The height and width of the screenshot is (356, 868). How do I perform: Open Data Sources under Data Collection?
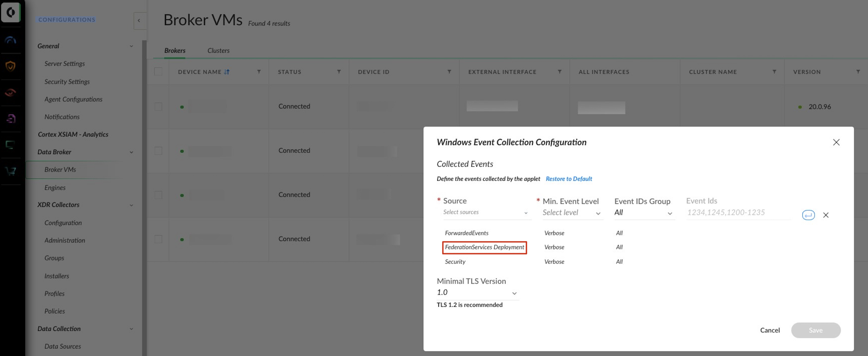coord(63,346)
